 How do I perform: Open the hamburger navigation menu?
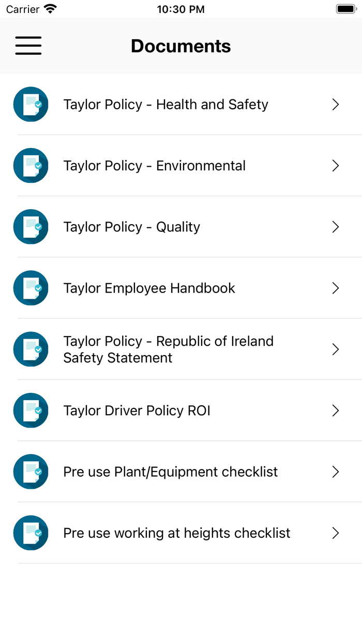[x=28, y=46]
